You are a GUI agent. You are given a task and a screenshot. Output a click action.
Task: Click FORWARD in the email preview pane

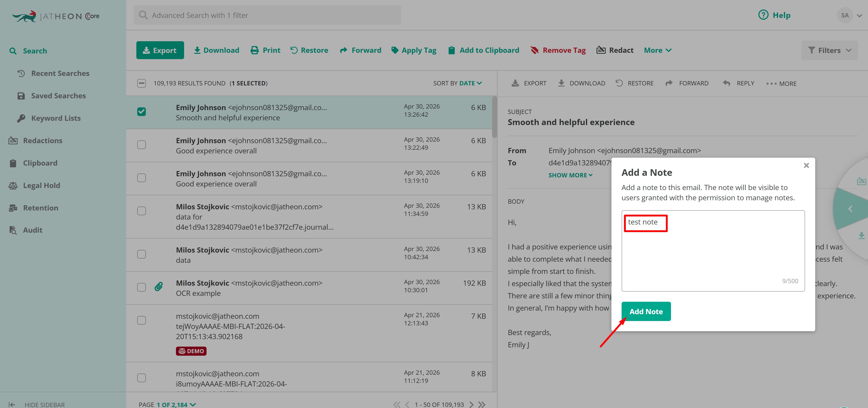pos(687,83)
